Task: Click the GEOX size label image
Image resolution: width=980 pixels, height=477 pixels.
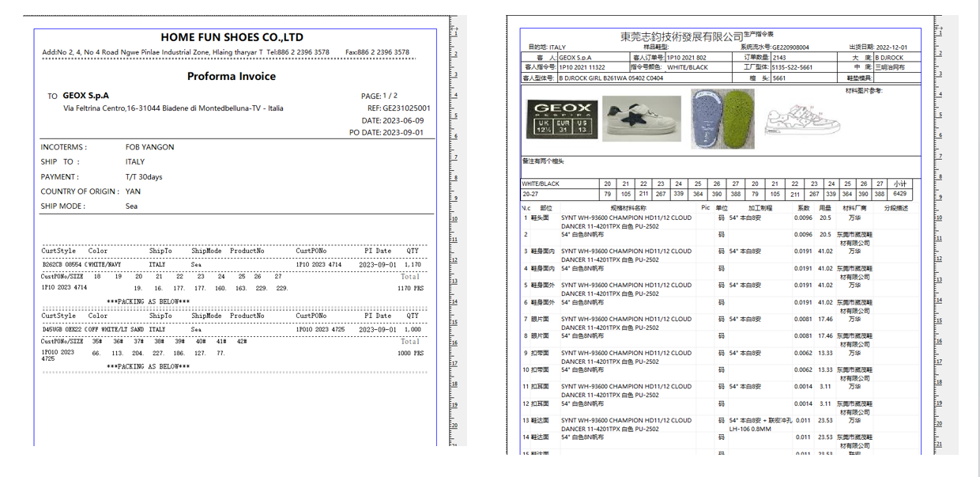Action: point(560,119)
